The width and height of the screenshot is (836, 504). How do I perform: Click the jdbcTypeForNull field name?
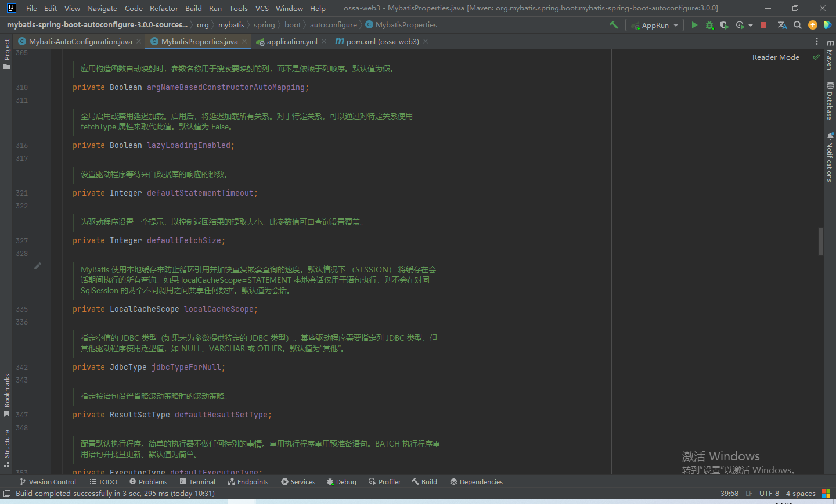[x=186, y=367]
